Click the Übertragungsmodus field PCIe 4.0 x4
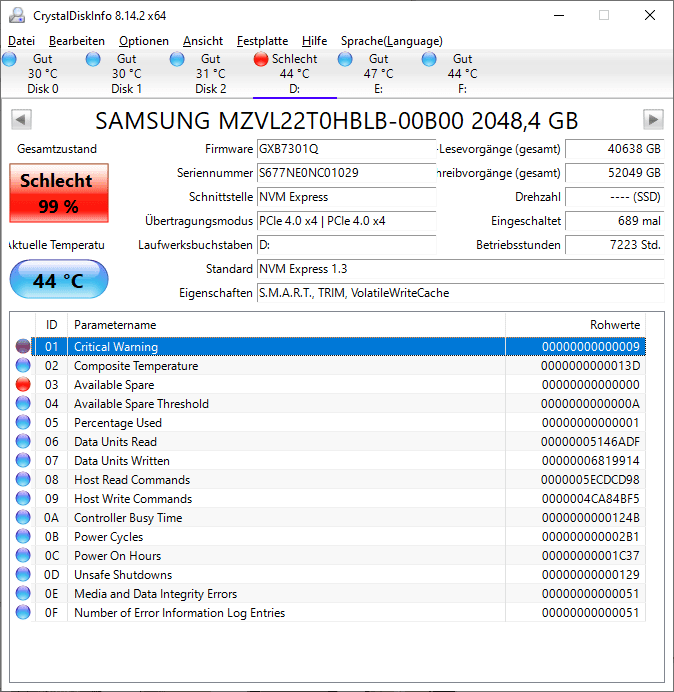The width and height of the screenshot is (674, 692). click(x=346, y=221)
